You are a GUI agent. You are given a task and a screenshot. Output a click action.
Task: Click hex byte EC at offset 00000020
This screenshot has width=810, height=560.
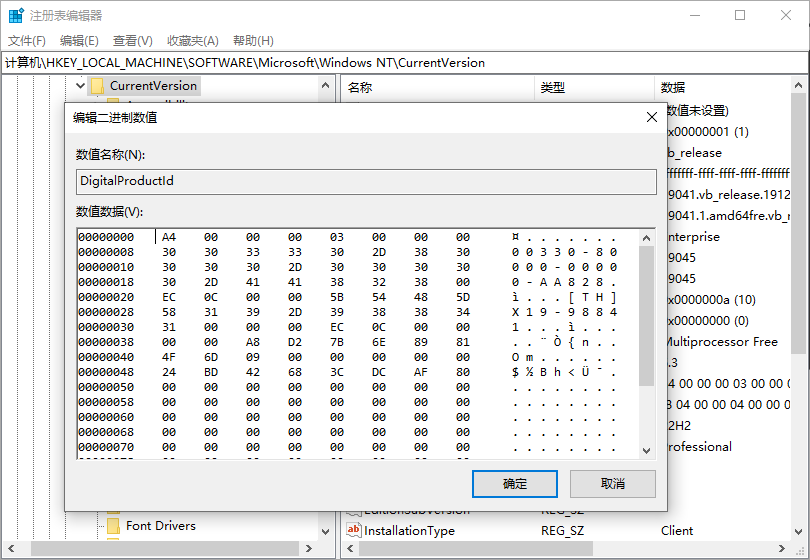(169, 298)
